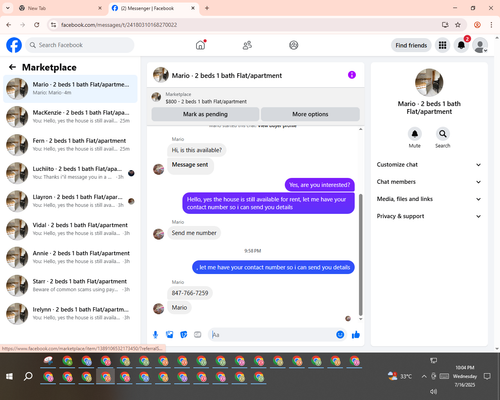Choose a GIF icon
This screenshot has height=400, width=500.
point(198,335)
